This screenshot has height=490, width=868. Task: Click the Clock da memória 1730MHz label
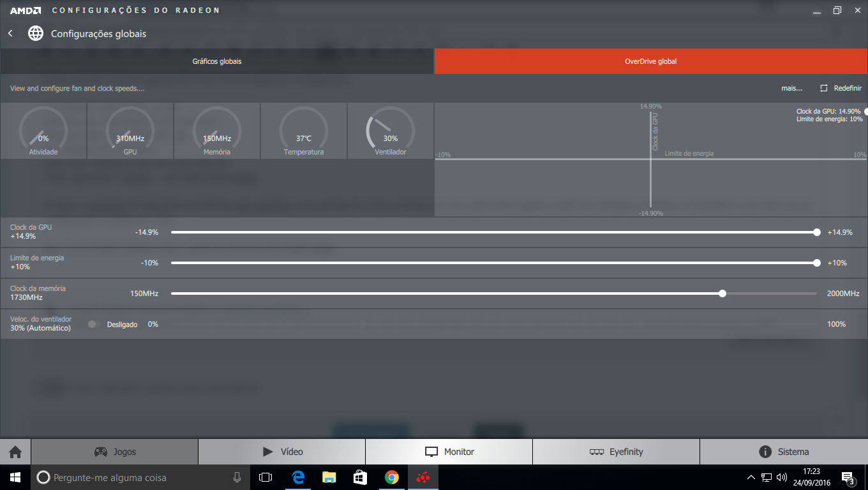point(38,293)
